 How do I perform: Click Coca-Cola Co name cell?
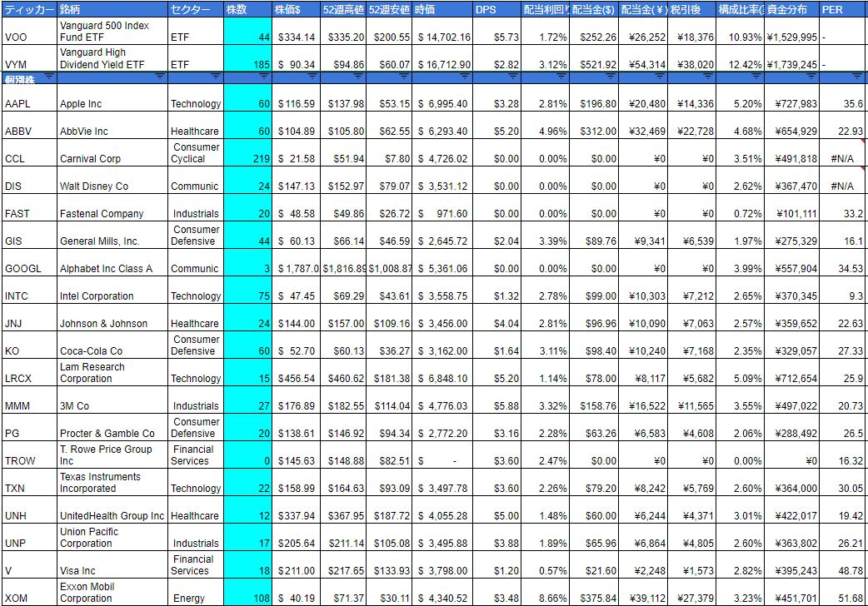point(112,345)
